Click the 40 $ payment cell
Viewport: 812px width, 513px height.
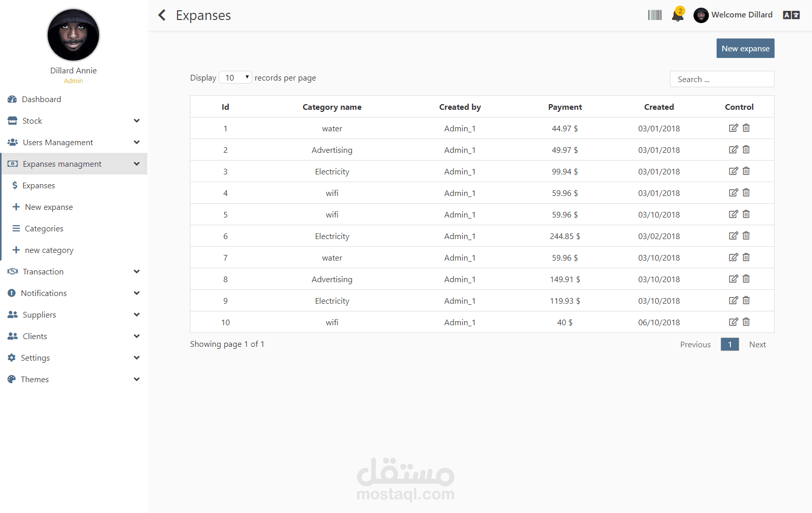click(565, 323)
